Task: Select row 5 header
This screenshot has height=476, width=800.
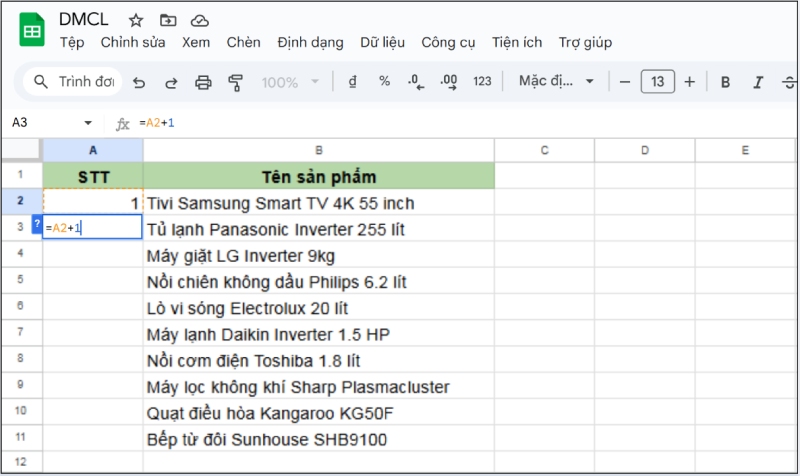Action: point(20,280)
